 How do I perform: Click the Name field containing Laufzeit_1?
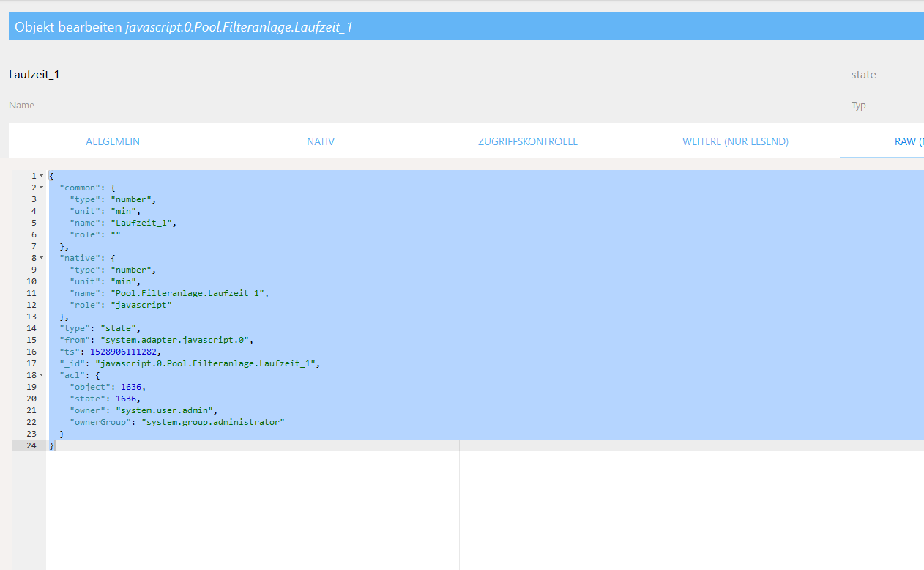[x=421, y=75]
